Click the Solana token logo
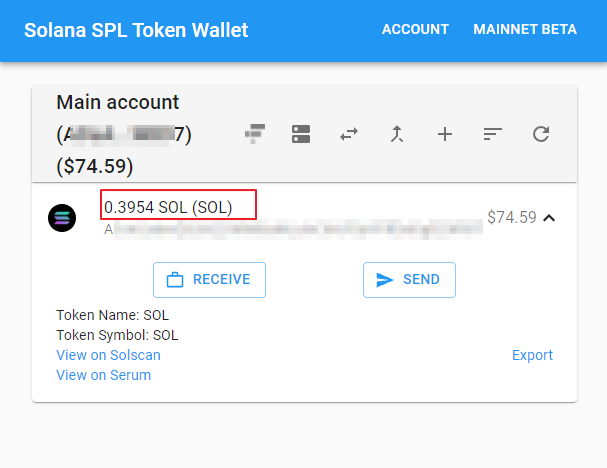607x468 pixels. 62,218
